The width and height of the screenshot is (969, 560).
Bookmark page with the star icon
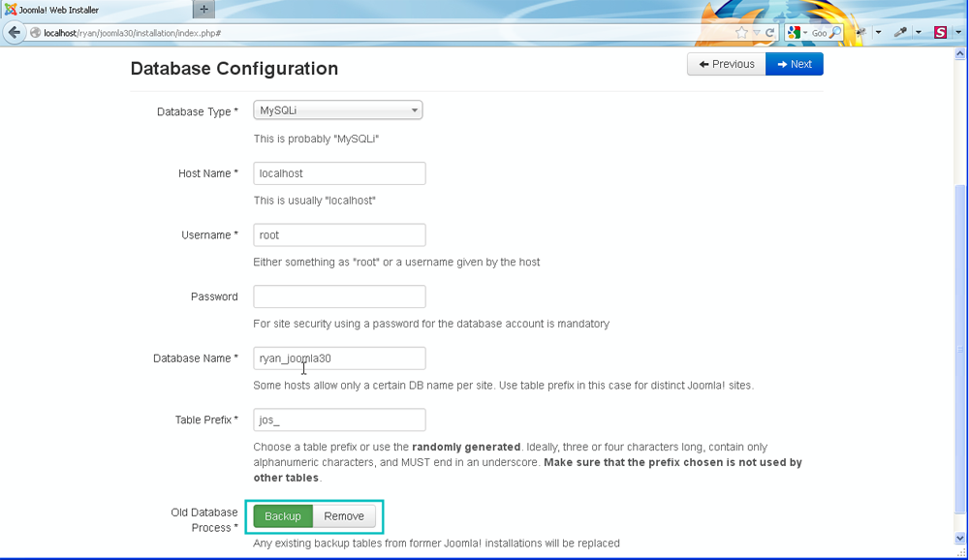[741, 32]
